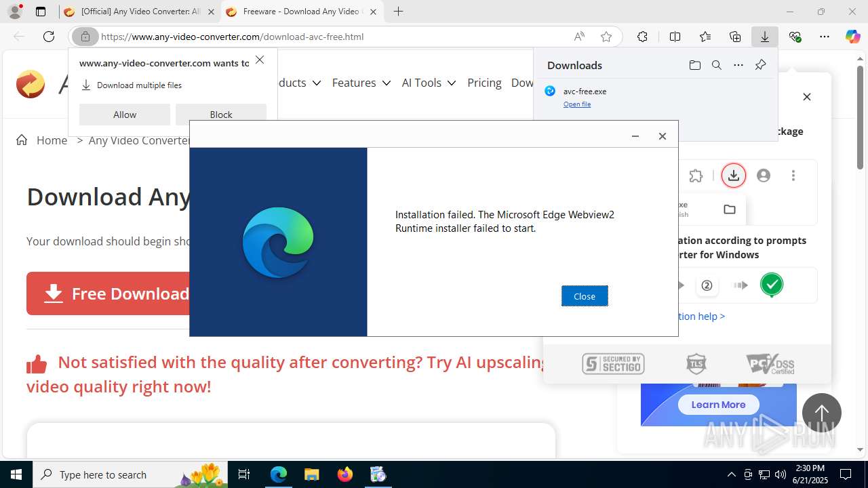Click the Windows taskbar search box
This screenshot has width=868, height=488.
point(130,474)
